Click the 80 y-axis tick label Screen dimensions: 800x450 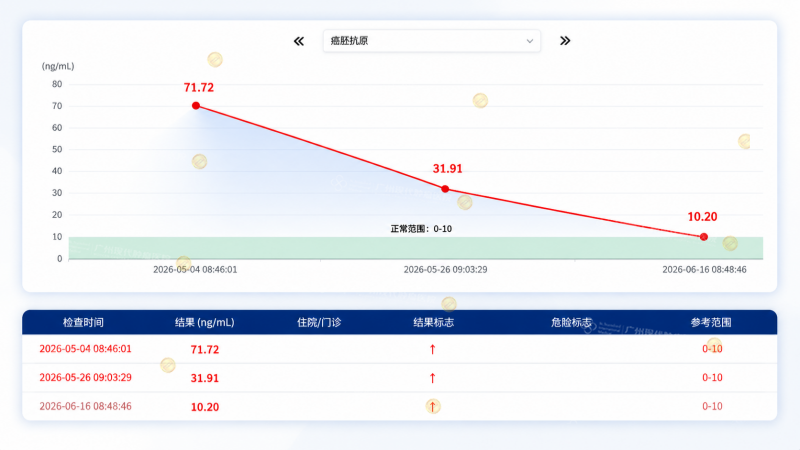tap(57, 84)
